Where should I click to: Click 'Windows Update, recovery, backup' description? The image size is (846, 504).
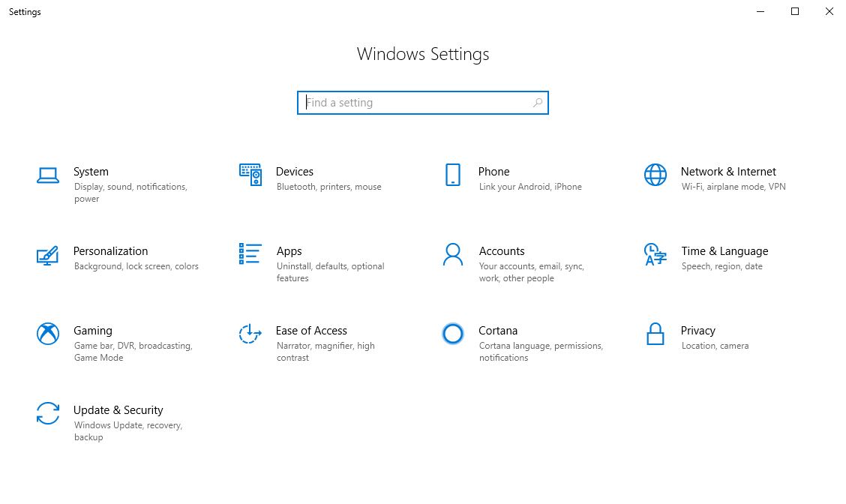point(128,431)
